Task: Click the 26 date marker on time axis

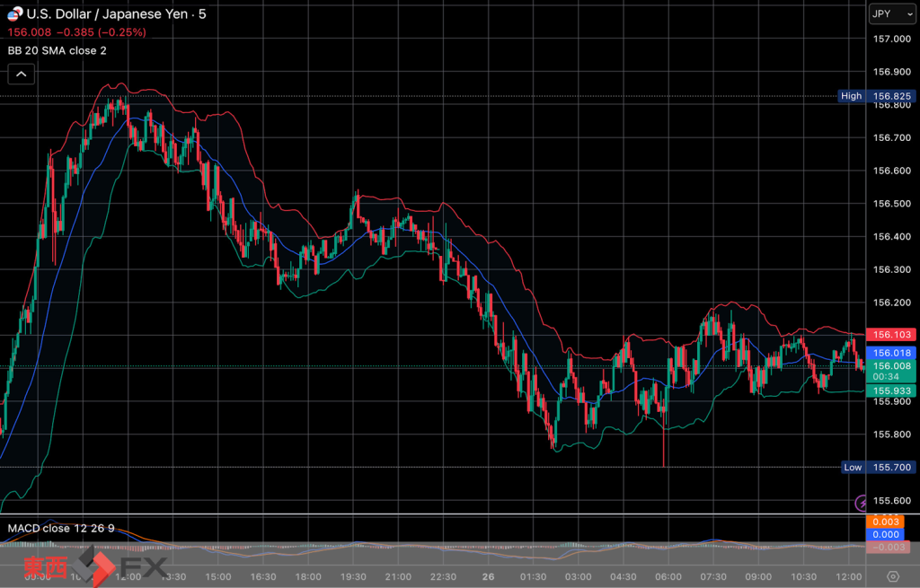Action: [x=488, y=576]
